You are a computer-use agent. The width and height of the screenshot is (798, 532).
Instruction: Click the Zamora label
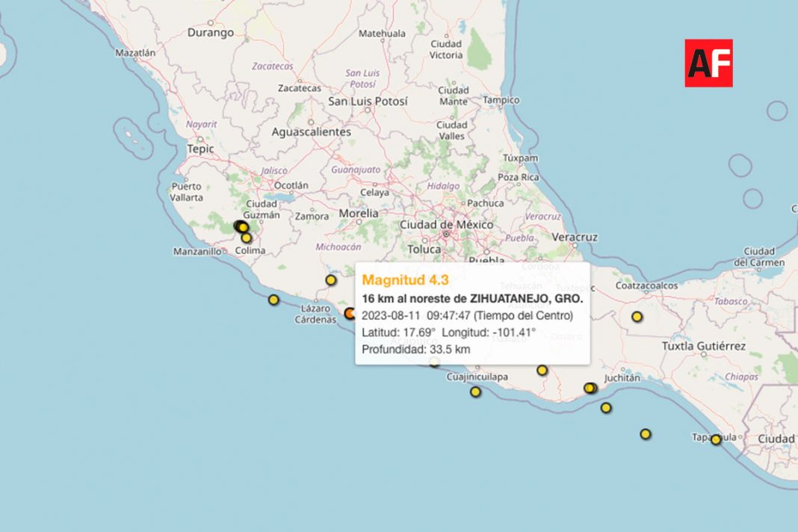click(312, 217)
